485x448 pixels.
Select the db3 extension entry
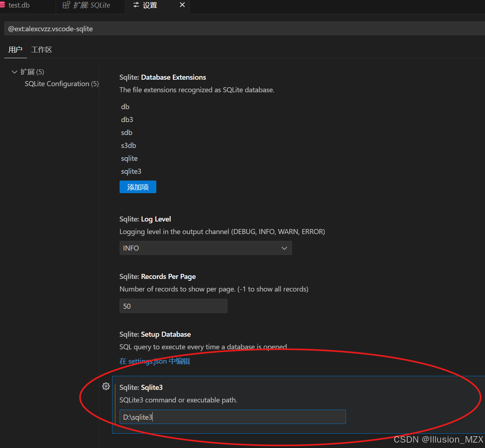tap(127, 120)
